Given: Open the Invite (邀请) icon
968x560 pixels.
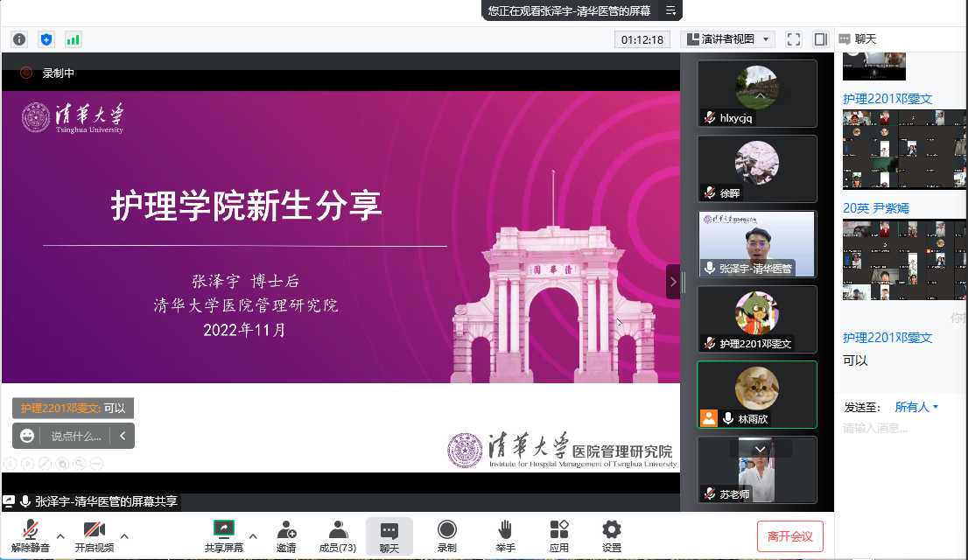Looking at the screenshot, I should click(x=285, y=535).
